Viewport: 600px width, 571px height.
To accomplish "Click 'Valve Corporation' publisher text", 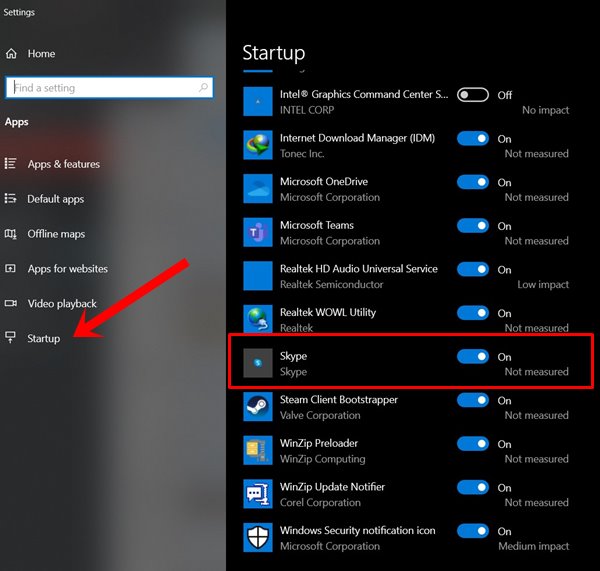I will pos(320,415).
